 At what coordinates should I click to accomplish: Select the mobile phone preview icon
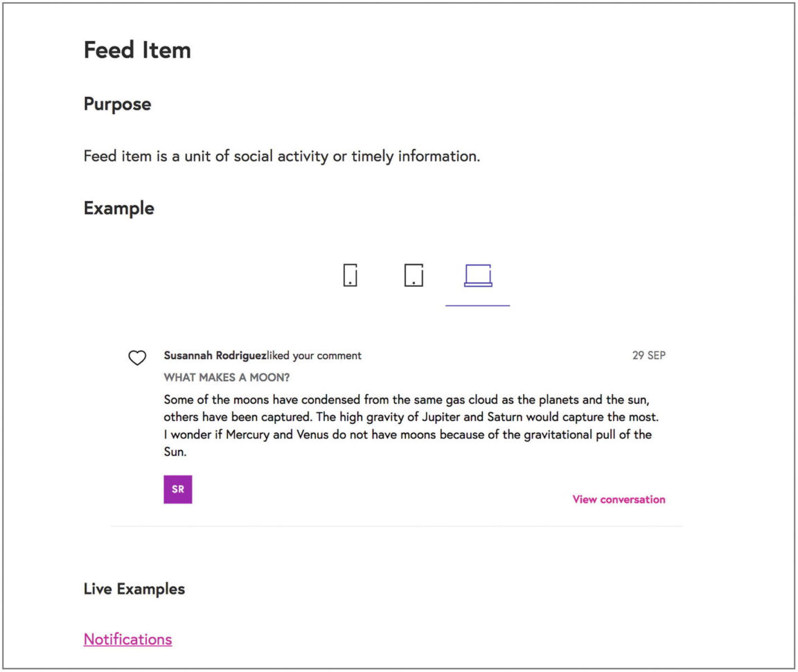[x=350, y=276]
